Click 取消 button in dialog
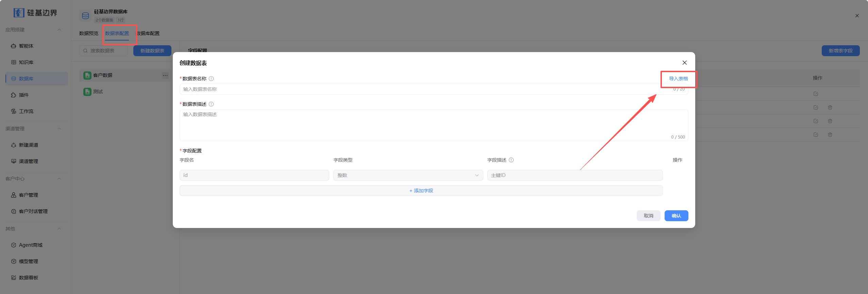The width and height of the screenshot is (868, 294). (x=649, y=216)
